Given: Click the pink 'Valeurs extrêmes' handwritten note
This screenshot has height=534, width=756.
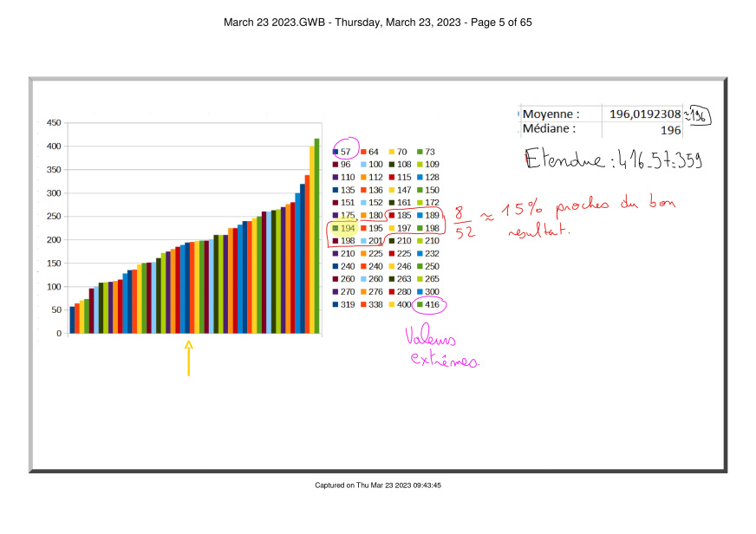Looking at the screenshot, I should coord(441,347).
